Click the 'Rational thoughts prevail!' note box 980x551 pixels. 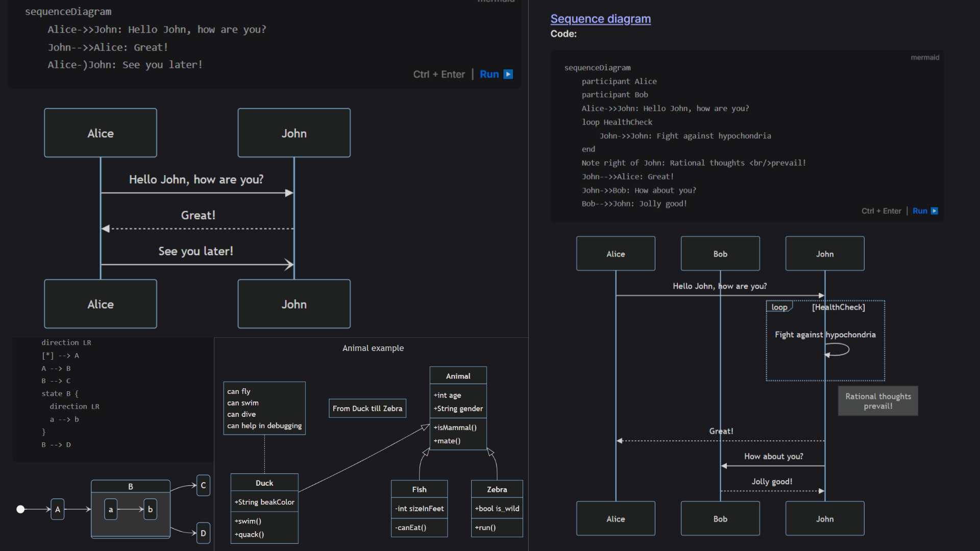[878, 401]
